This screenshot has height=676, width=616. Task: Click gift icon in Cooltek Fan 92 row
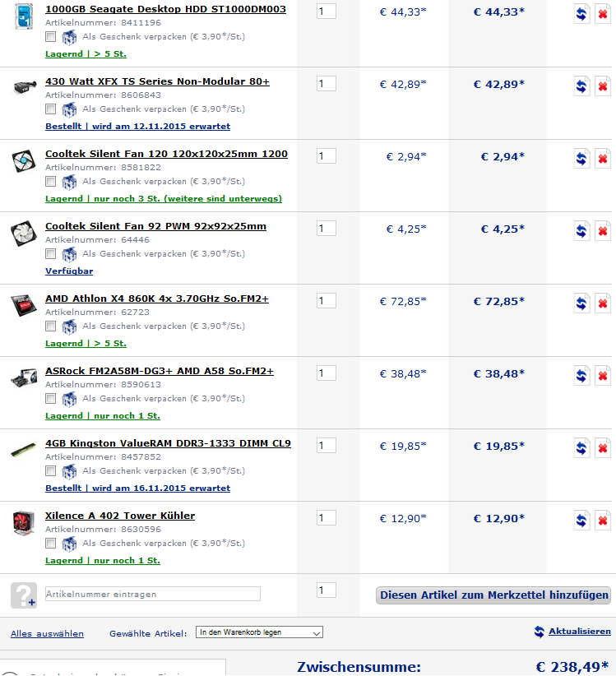pos(69,255)
